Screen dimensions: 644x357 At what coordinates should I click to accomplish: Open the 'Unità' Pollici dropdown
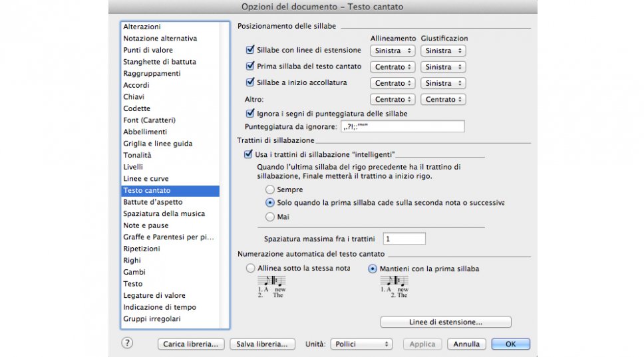(361, 344)
